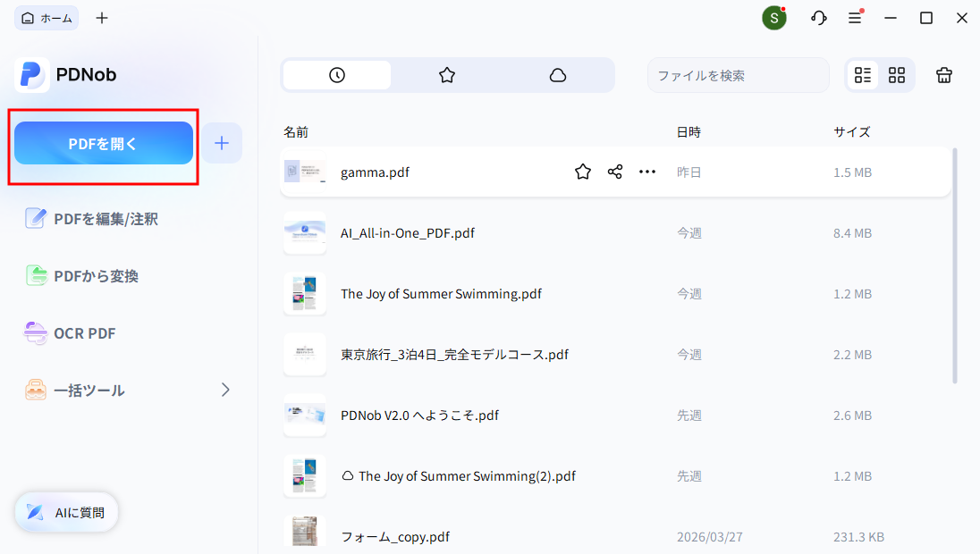This screenshot has height=554, width=980.
Task: Click the 昨日 date of gamma.pdf
Action: [x=689, y=172]
